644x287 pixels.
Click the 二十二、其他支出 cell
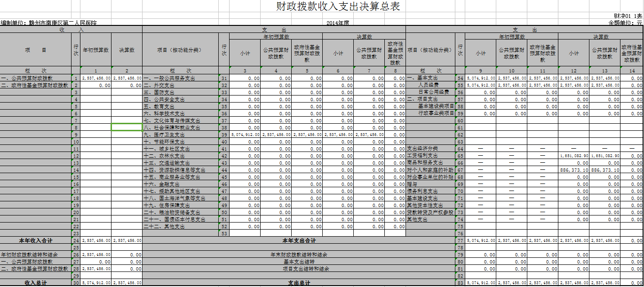(181, 227)
